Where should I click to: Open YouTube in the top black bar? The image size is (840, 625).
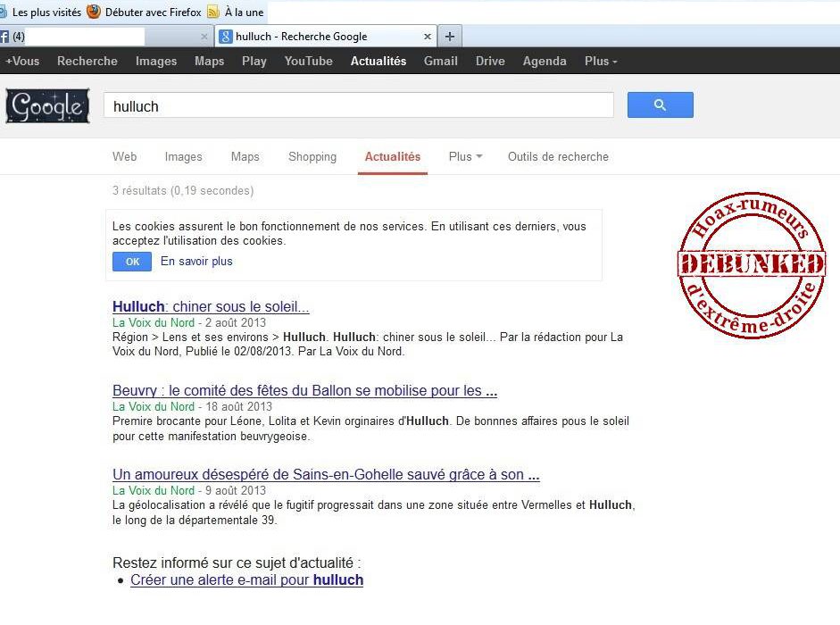pos(309,61)
